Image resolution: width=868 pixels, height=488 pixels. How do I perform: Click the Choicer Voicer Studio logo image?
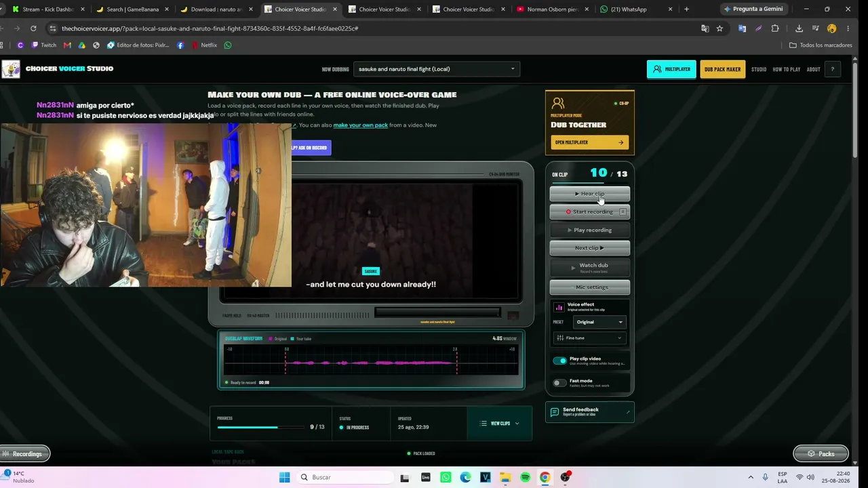click(x=11, y=69)
